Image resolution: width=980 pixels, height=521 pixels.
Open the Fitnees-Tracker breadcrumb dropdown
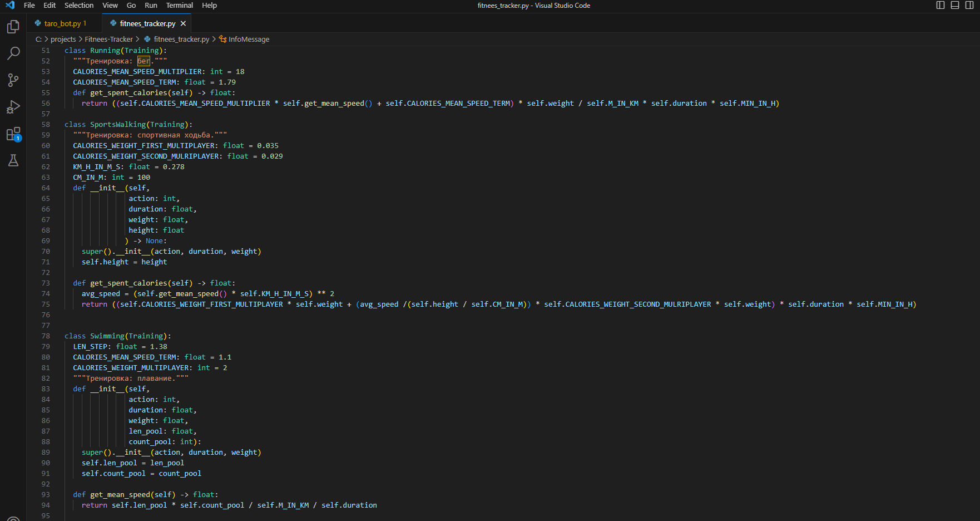coord(109,39)
